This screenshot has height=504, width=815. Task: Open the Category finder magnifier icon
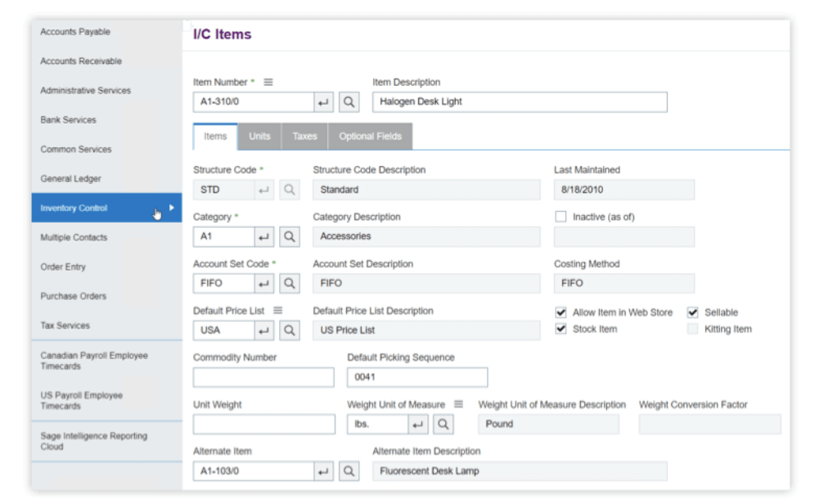click(289, 237)
